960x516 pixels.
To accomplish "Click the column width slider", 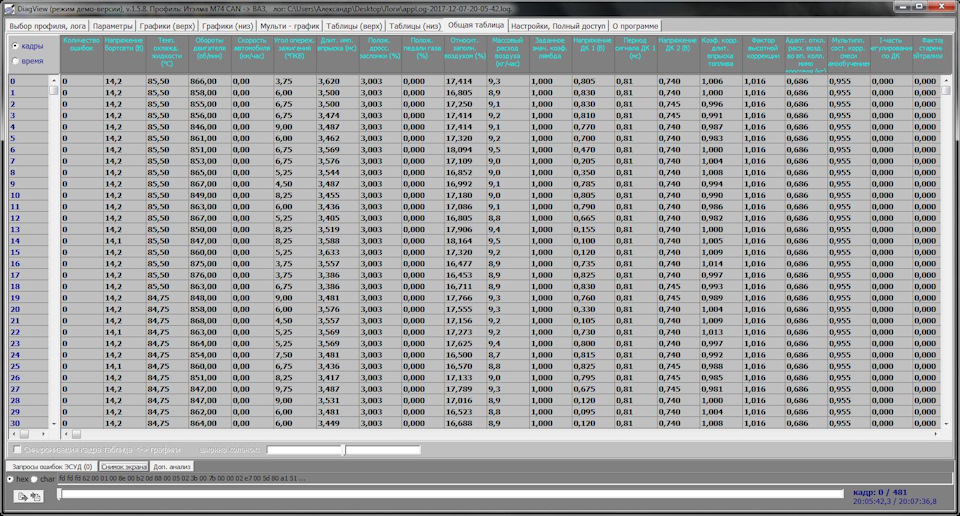I will coord(345,450).
